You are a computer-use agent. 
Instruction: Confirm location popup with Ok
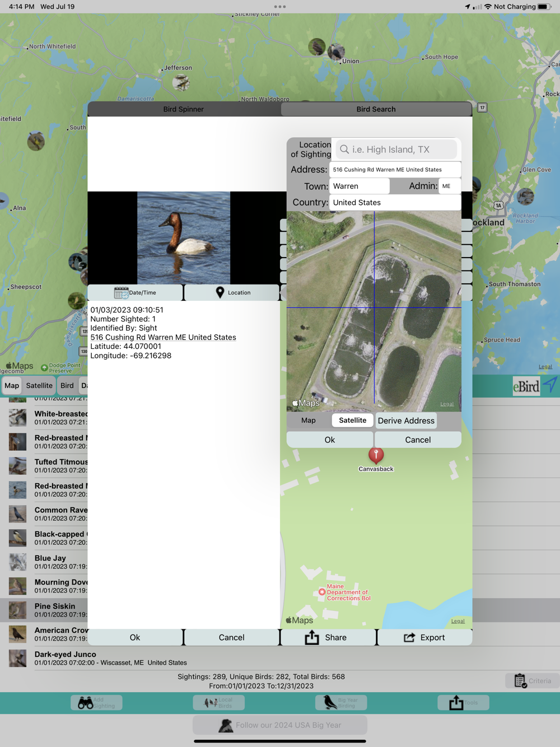click(330, 440)
